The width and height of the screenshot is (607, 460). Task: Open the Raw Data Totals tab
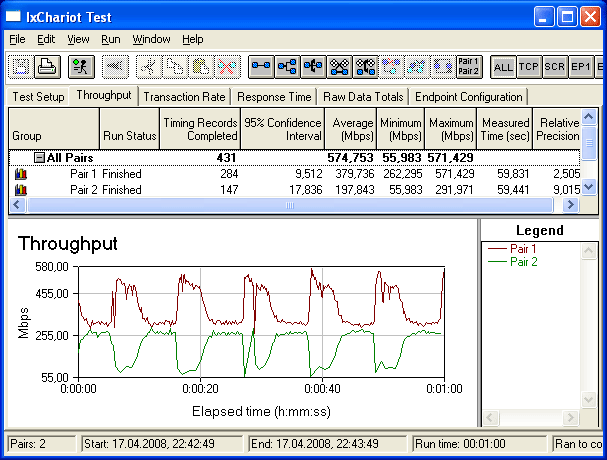[x=363, y=96]
